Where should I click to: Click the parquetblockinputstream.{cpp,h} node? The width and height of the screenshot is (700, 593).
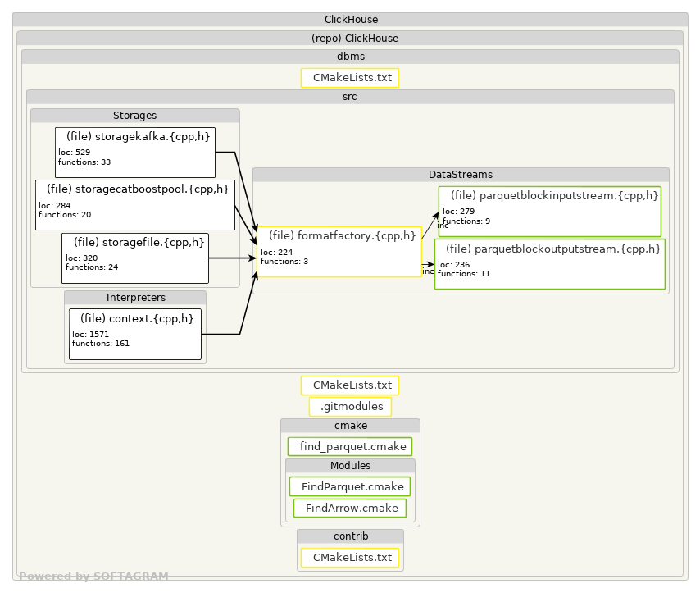click(x=549, y=212)
